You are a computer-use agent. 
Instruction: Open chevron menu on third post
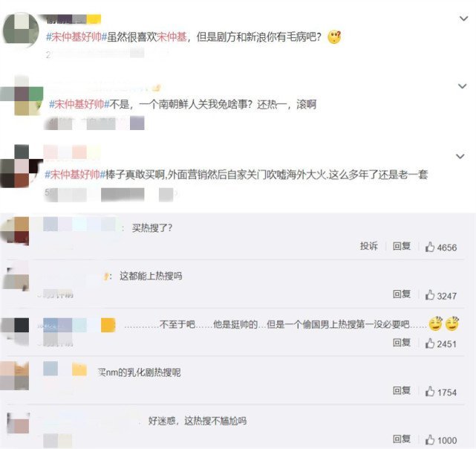[x=460, y=157]
